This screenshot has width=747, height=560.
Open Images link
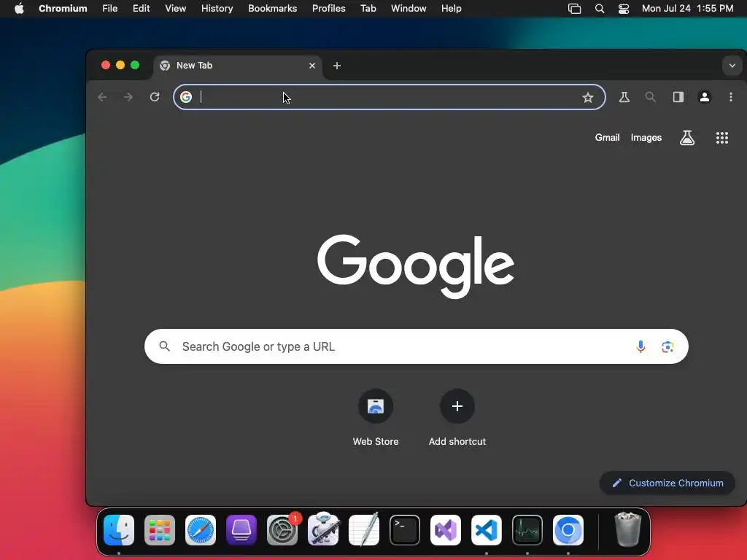(x=646, y=138)
